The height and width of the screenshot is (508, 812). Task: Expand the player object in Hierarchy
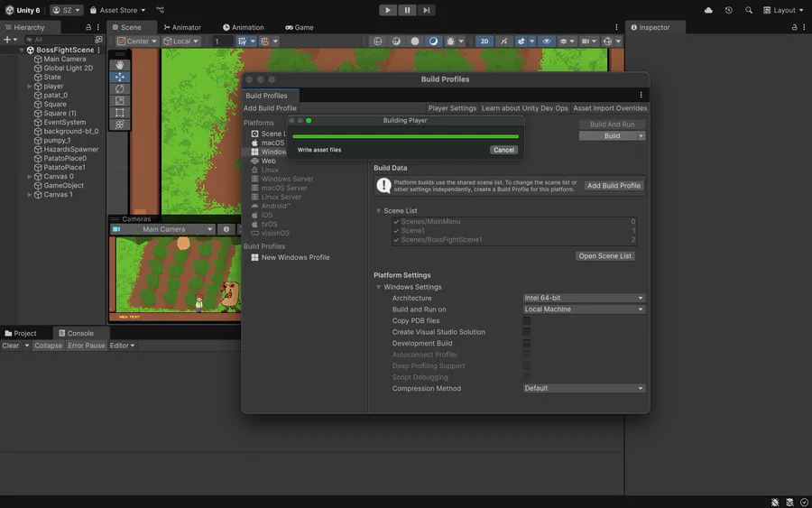click(x=30, y=86)
